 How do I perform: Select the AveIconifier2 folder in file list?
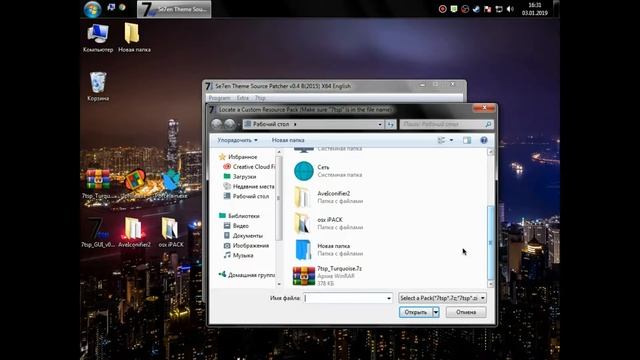pyautogui.click(x=329, y=197)
